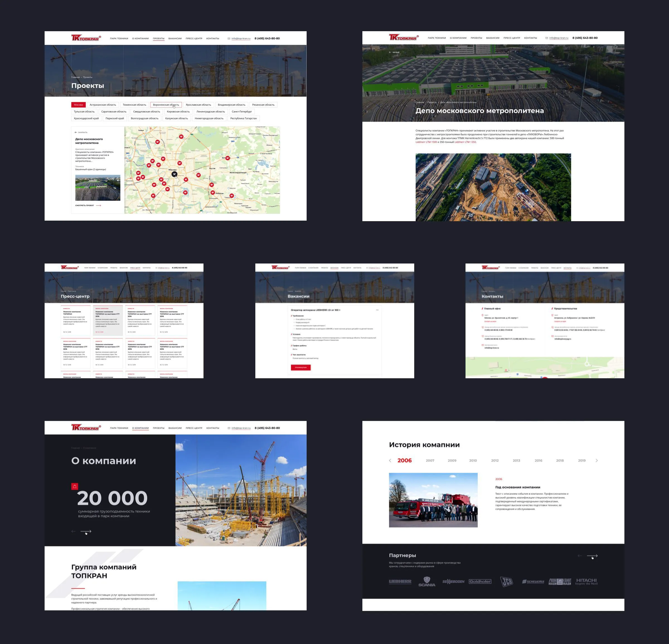669x644 pixels.
Task: Select the Краснодарский край filter tag
Action: (x=86, y=118)
